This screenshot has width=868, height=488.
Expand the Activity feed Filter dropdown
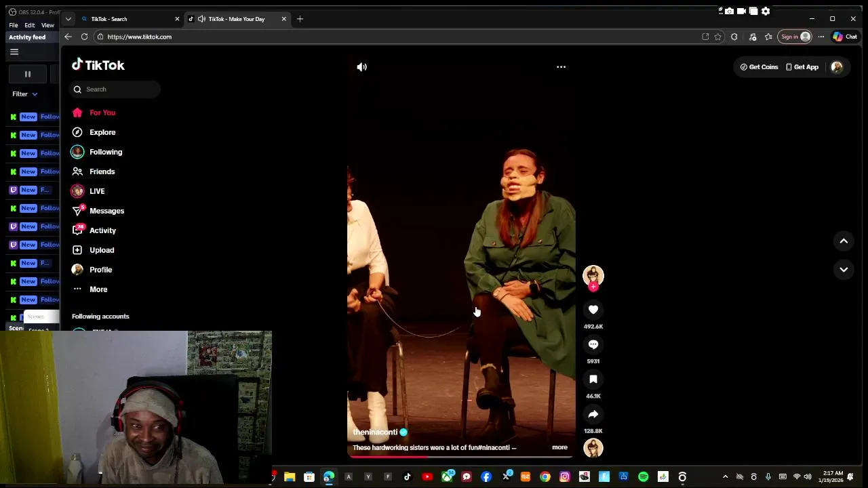point(24,94)
